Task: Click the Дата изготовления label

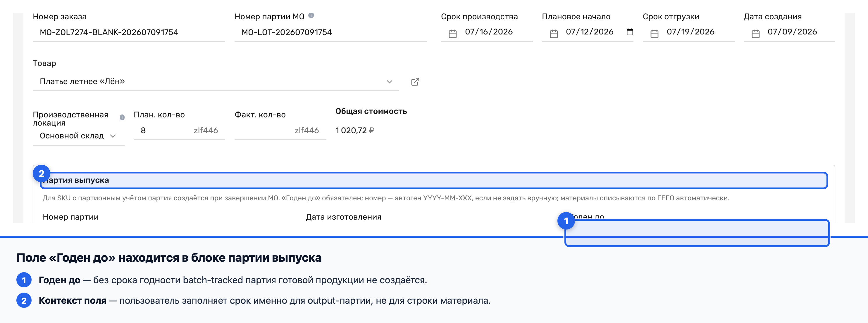Action: pos(343,217)
